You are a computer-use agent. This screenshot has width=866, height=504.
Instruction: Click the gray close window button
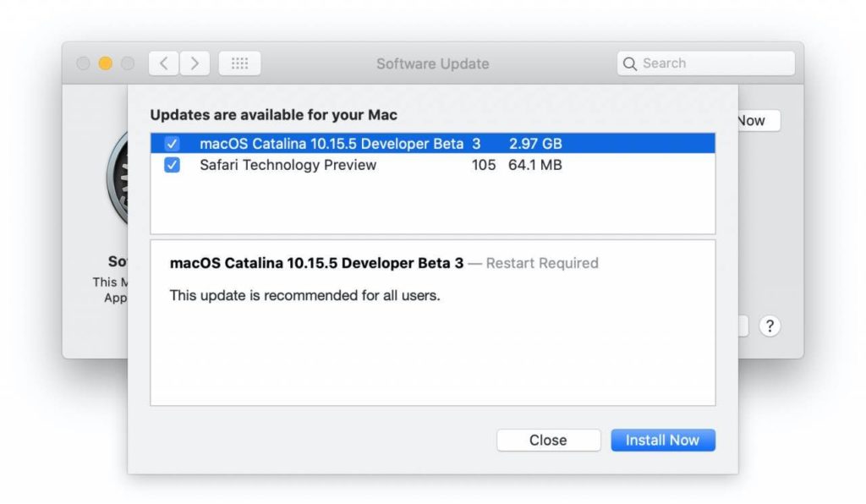tap(84, 63)
